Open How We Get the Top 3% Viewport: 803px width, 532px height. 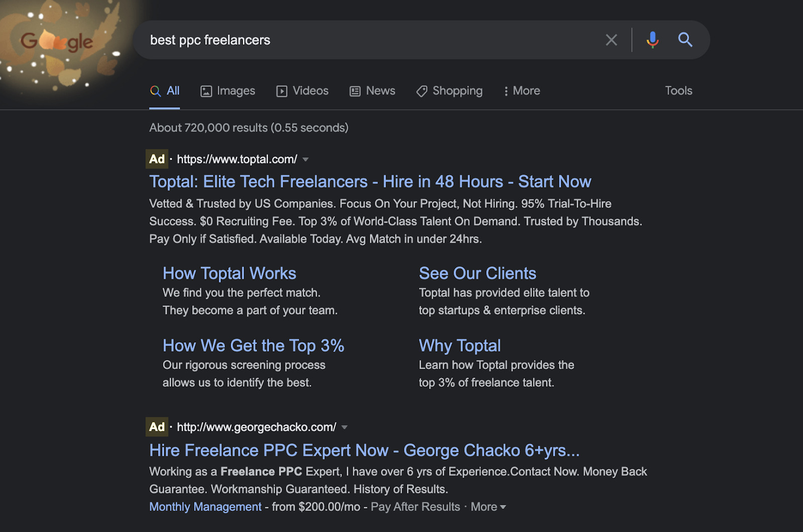coord(253,345)
